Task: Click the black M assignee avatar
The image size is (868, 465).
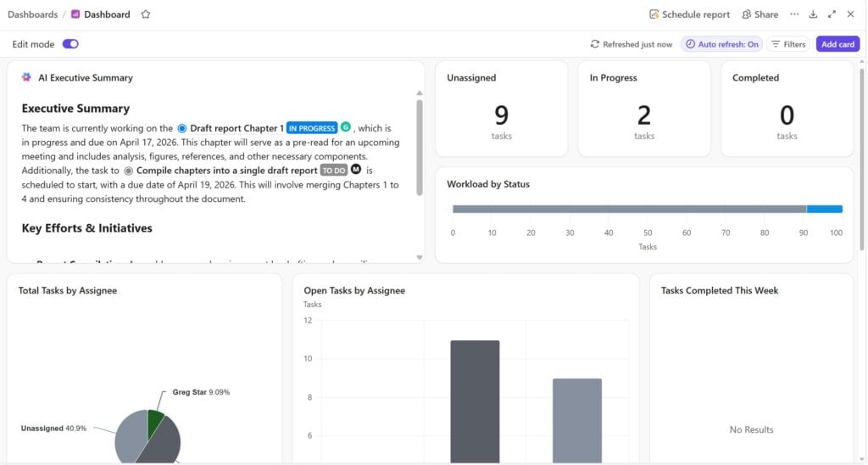Action: pos(356,169)
